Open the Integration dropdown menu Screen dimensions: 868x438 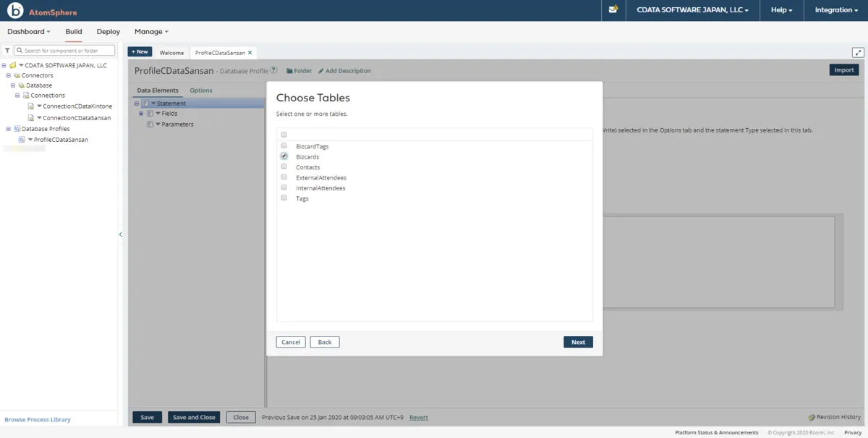click(835, 10)
